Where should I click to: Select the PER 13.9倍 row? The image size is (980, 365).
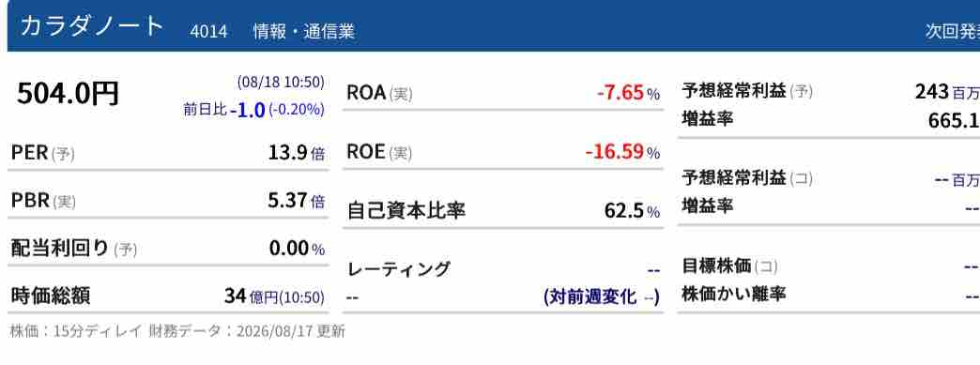click(168, 153)
